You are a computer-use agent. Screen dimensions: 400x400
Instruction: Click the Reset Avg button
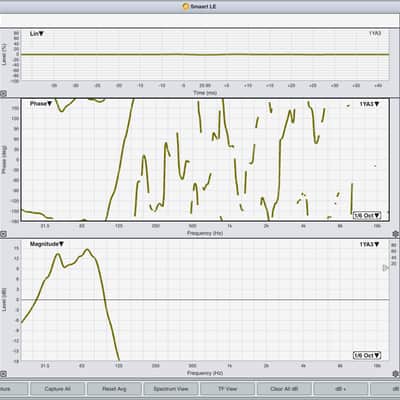click(114, 389)
